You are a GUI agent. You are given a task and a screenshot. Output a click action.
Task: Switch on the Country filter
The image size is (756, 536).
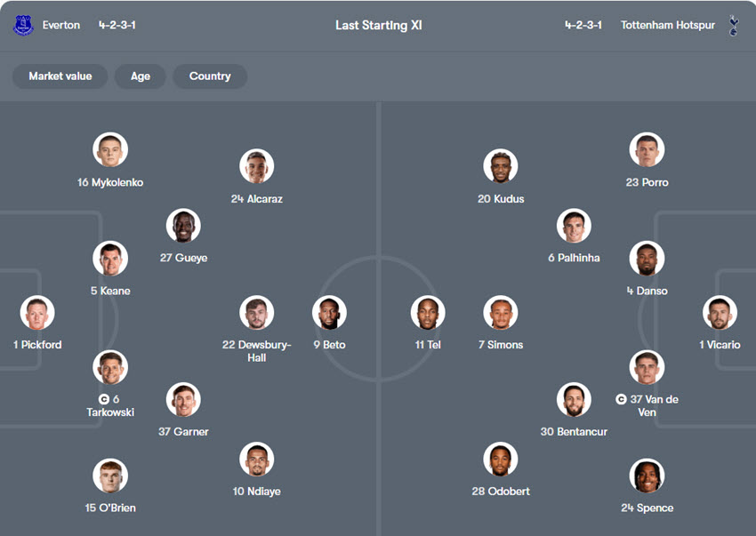click(x=210, y=76)
